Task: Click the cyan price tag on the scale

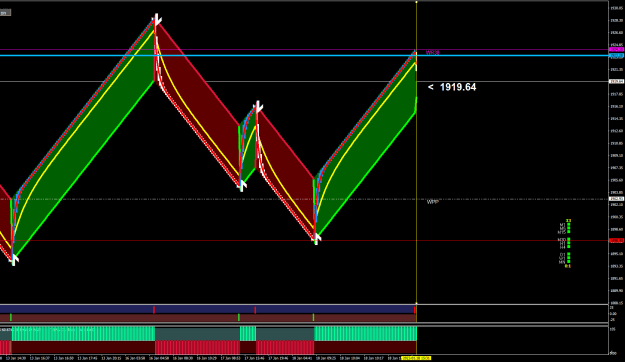Action: click(616, 56)
